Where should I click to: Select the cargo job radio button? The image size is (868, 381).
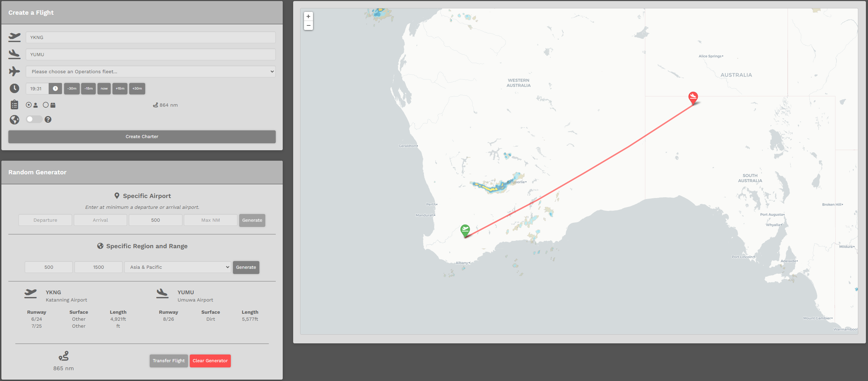(46, 105)
